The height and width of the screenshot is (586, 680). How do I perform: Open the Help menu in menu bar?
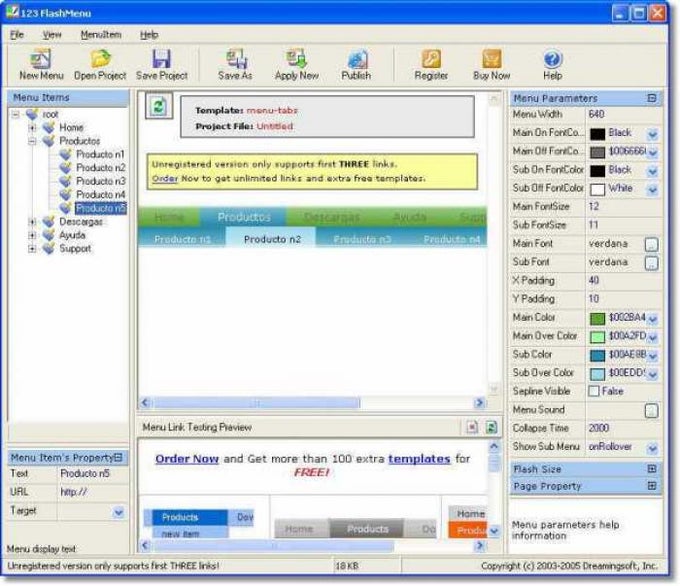[x=149, y=35]
